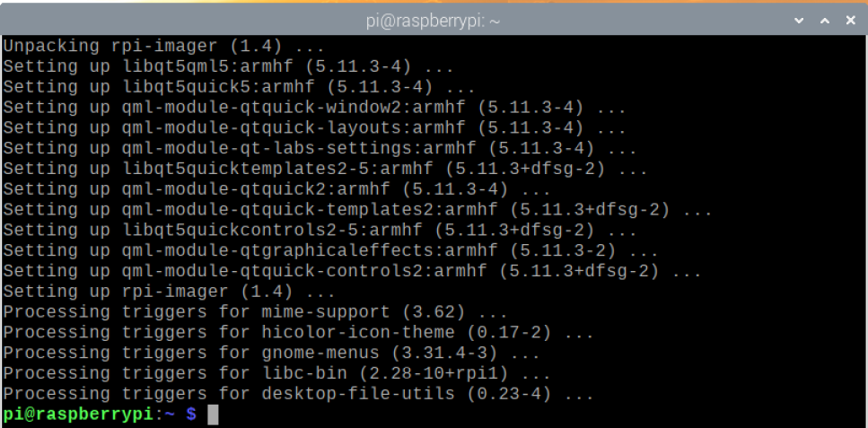Click the qml-module-qt-labs-settings output line
This screenshot has height=428, width=868.
coord(320,148)
